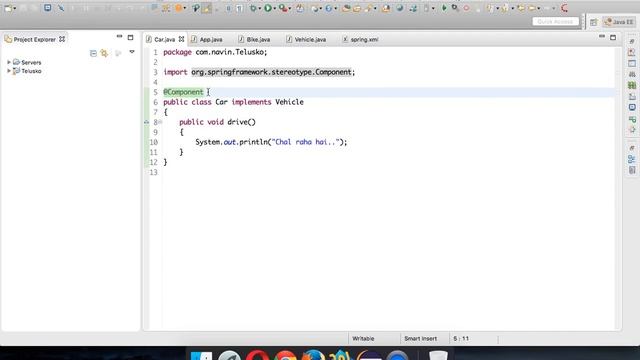
Task: Expand the Servers tree node
Action: 9,62
